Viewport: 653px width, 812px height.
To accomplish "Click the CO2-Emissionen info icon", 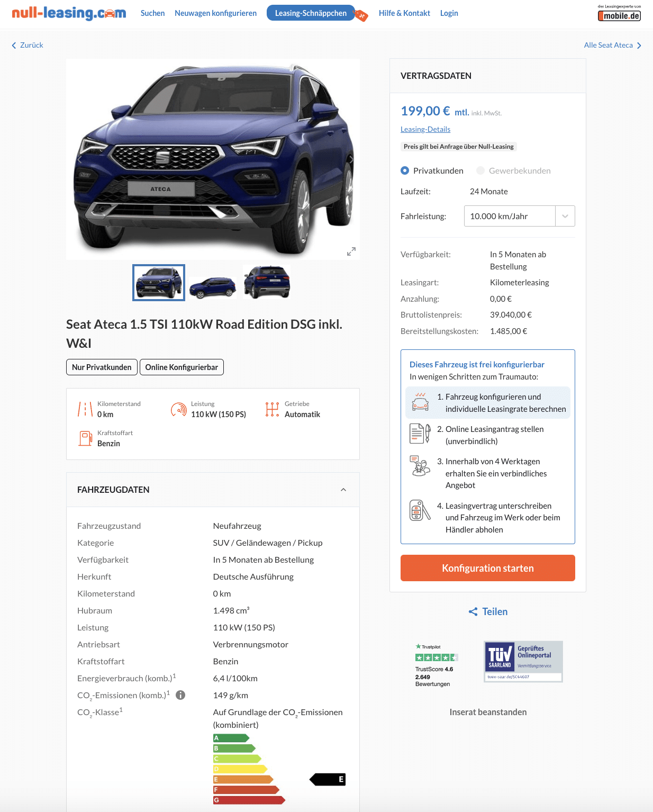I will pos(180,695).
